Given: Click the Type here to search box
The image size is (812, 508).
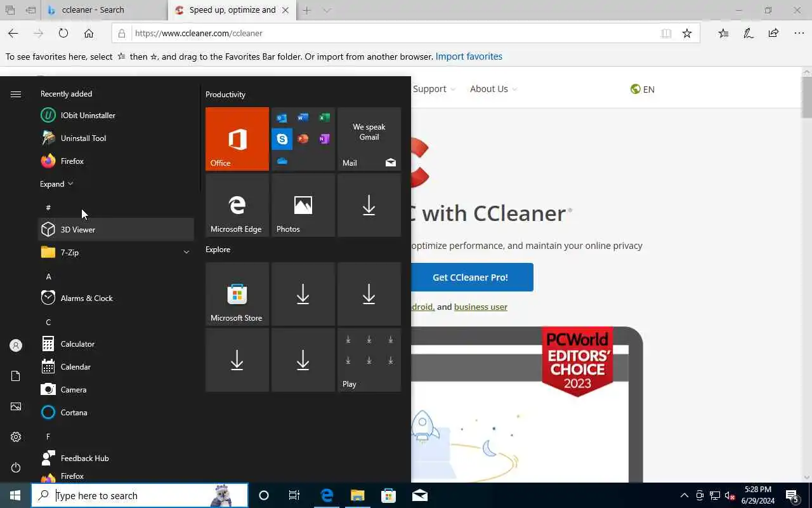Looking at the screenshot, I should click(140, 495).
